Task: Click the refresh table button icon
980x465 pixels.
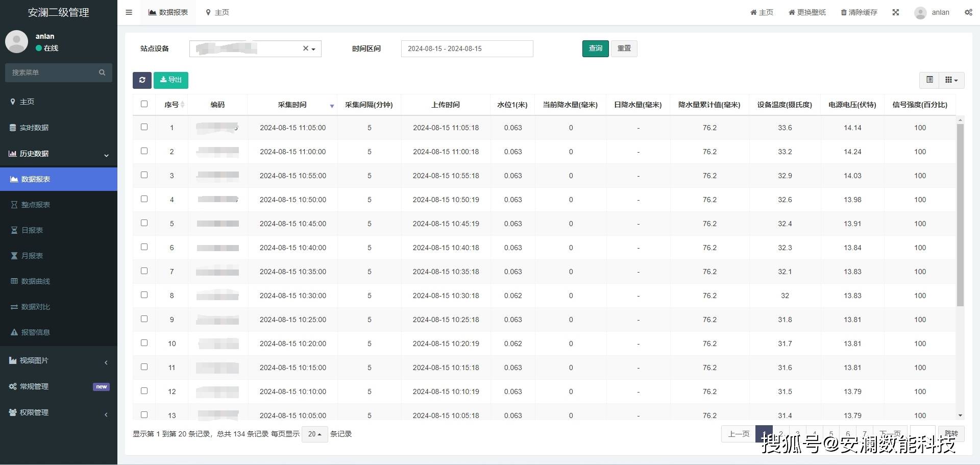Action: pyautogui.click(x=142, y=80)
